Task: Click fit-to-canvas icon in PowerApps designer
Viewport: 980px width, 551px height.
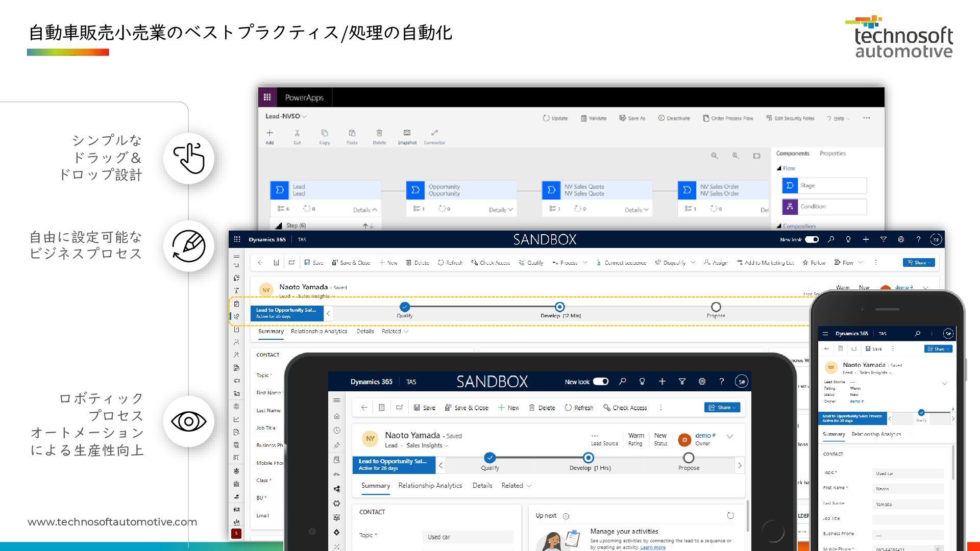Action: pos(756,156)
